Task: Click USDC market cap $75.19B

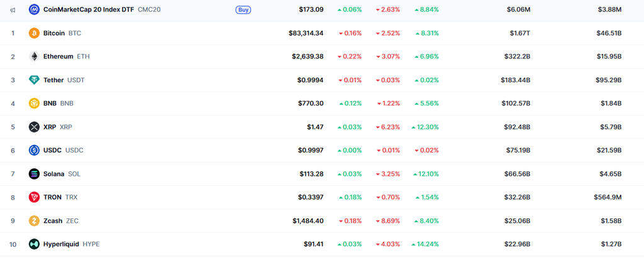Action: point(518,151)
